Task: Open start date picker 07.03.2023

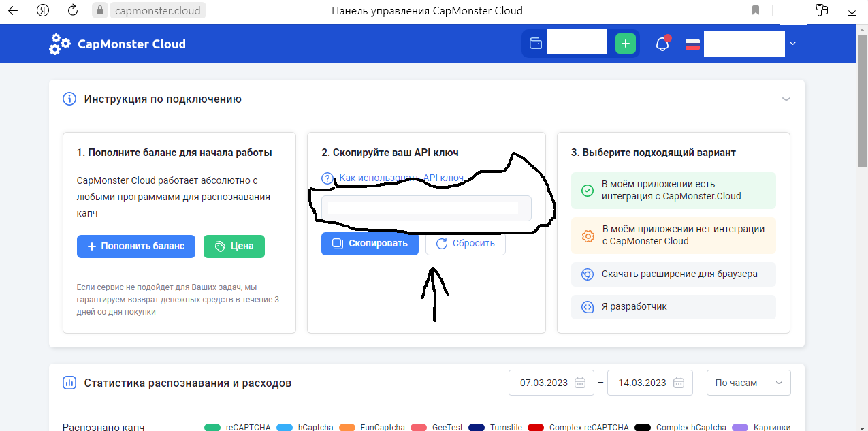Action: coord(551,383)
